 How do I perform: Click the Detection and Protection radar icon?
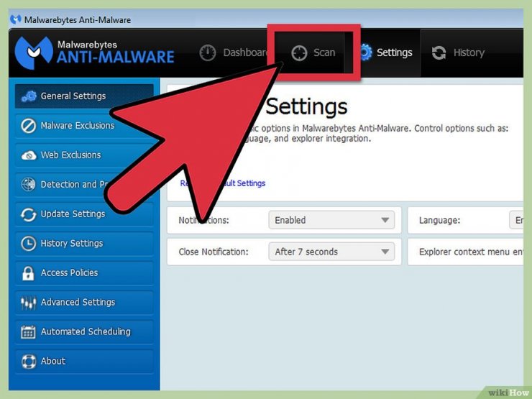point(28,185)
